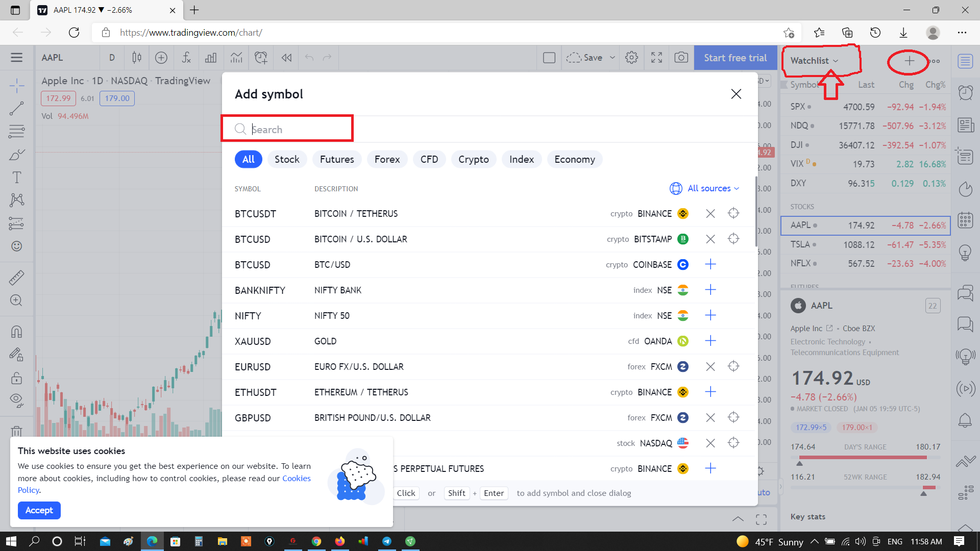Open notifications bell in right sidebar

coord(965,420)
